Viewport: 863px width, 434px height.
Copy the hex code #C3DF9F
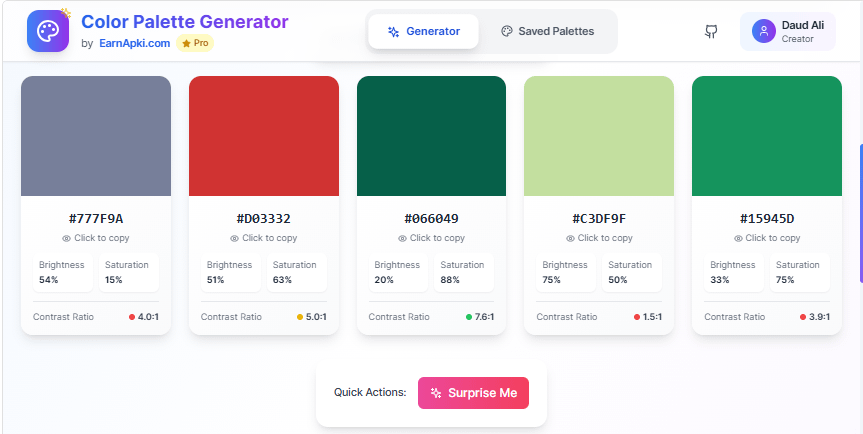pos(599,219)
